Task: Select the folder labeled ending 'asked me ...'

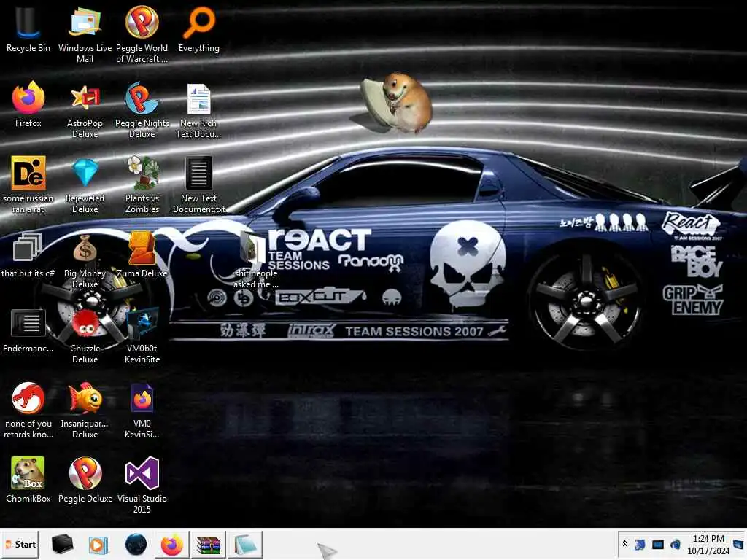Action: point(255,260)
